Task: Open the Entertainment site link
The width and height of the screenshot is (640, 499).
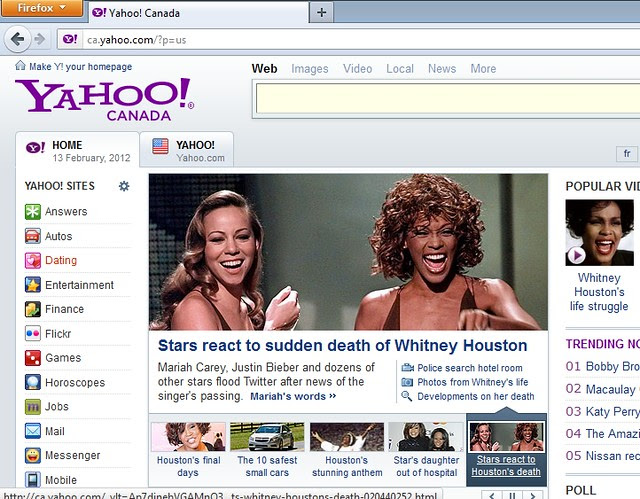Action: coord(80,285)
